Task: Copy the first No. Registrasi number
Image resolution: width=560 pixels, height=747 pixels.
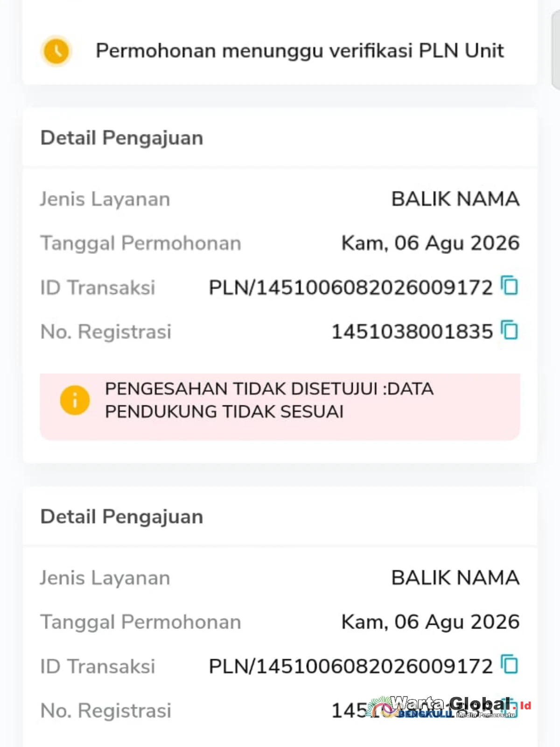Action: (509, 330)
